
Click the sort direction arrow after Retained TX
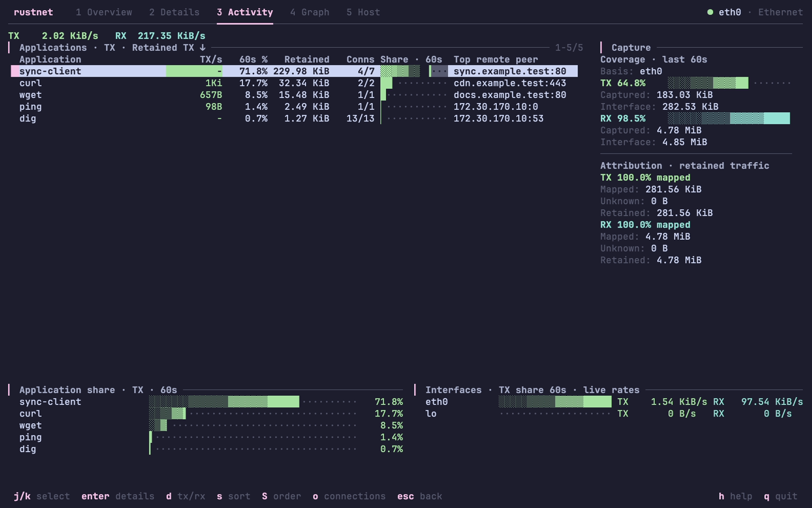tap(202, 48)
